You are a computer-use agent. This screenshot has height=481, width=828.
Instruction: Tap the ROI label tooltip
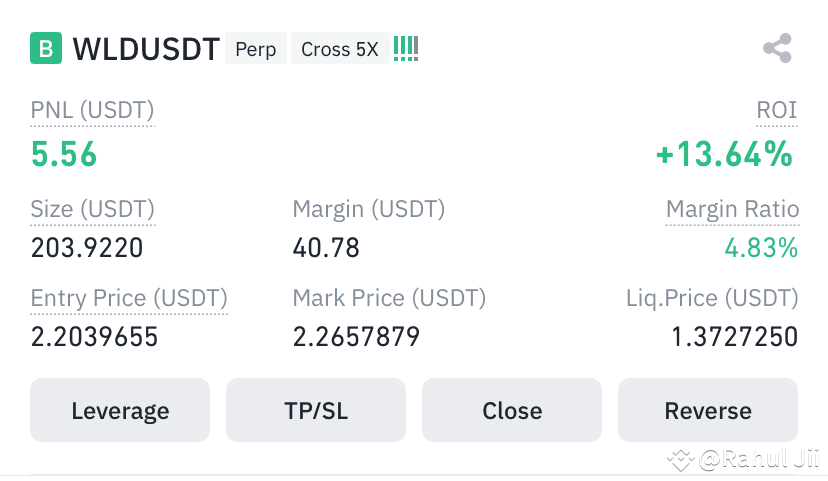point(776,110)
